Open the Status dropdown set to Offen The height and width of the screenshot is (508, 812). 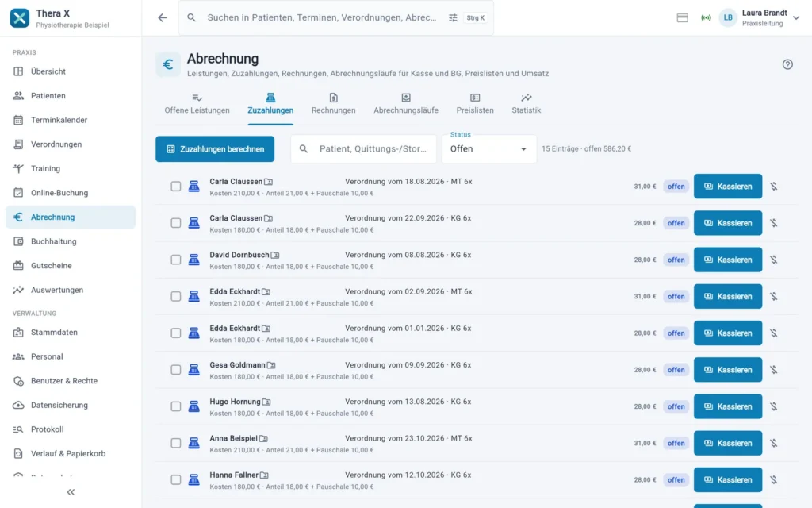[488, 148]
